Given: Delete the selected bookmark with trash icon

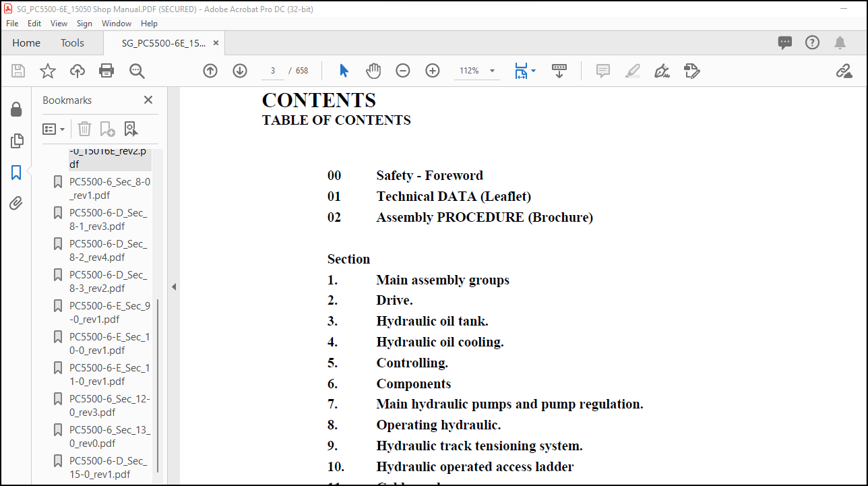Looking at the screenshot, I should (84, 129).
